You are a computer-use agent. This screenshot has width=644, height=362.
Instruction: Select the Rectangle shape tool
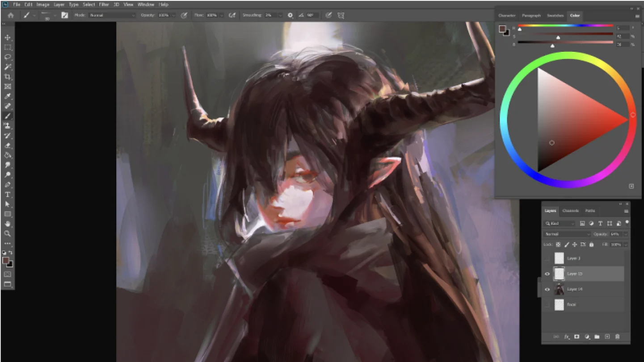point(8,214)
